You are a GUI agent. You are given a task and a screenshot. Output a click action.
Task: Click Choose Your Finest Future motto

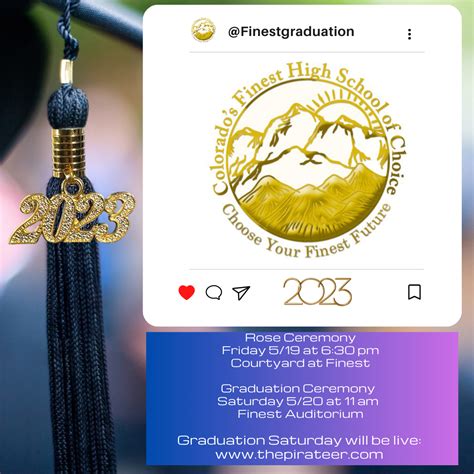point(306,233)
